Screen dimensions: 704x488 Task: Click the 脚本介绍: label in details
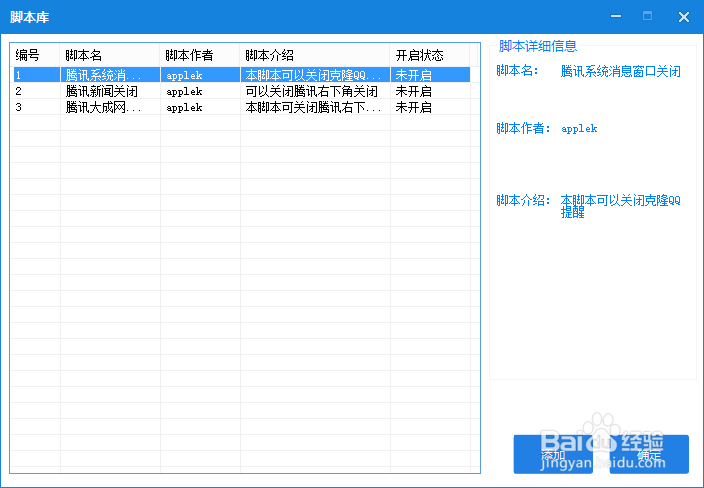(523, 200)
